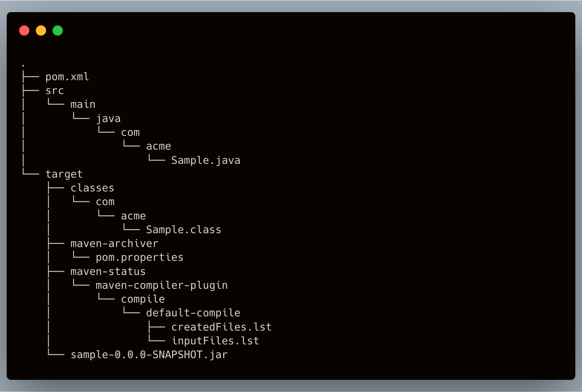582x392 pixels.
Task: Click the yellow minimize window button
Action: click(41, 31)
